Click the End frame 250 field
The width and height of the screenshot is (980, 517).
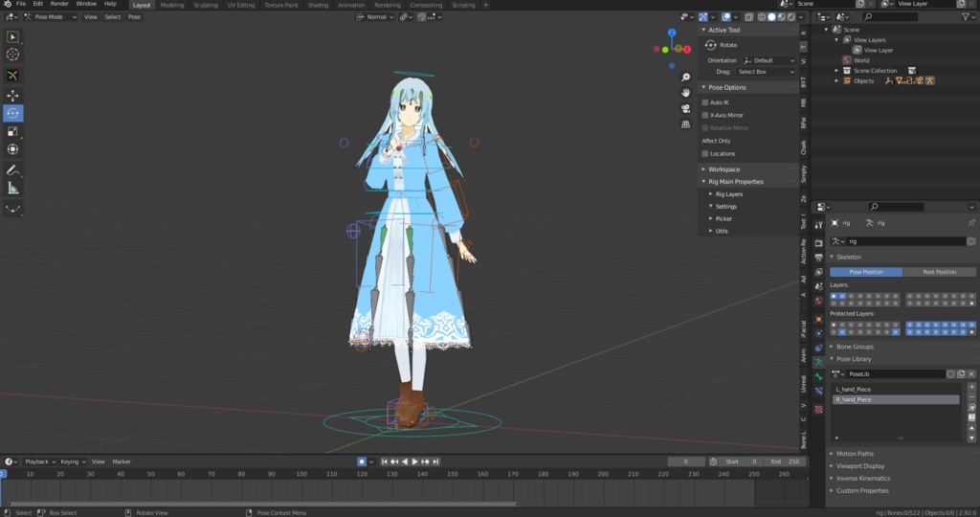pyautogui.click(x=786, y=461)
